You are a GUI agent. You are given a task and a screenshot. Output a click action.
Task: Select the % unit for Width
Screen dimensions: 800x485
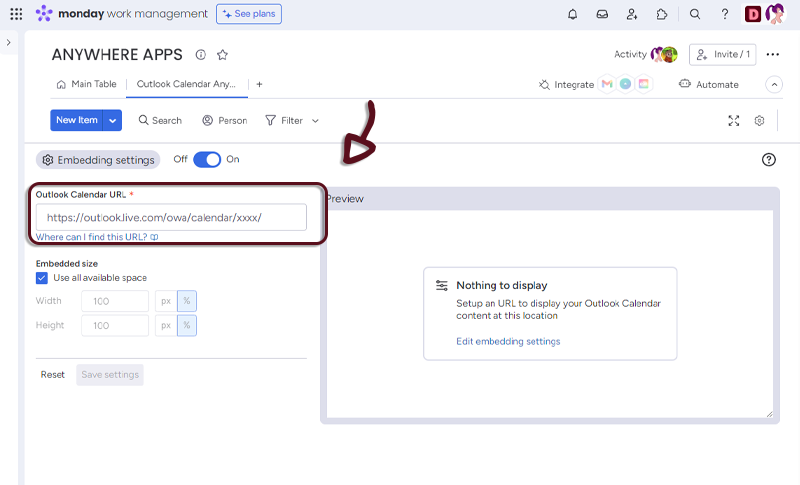coord(187,301)
